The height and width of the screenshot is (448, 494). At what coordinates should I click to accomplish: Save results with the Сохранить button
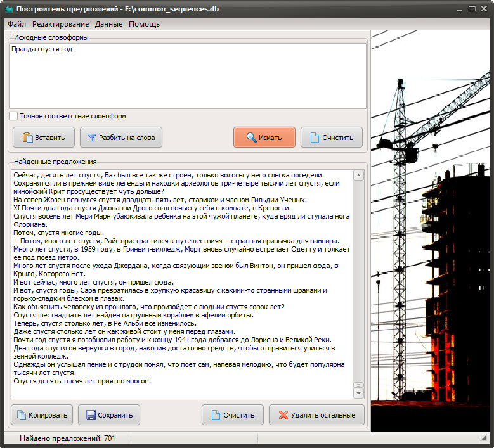click(109, 415)
